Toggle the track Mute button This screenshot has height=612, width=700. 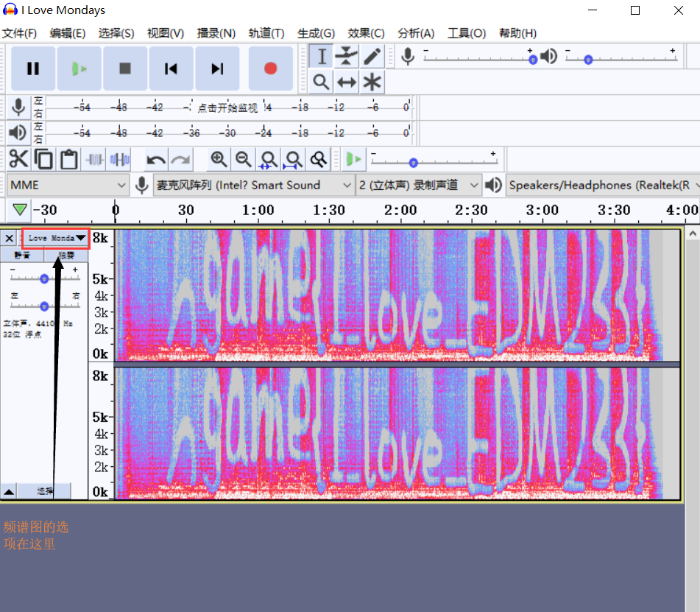coord(22,255)
